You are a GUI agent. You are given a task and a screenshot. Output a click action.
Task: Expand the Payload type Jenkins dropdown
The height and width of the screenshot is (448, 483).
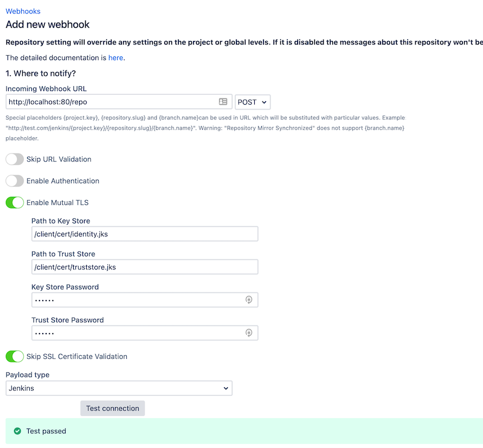(x=119, y=388)
